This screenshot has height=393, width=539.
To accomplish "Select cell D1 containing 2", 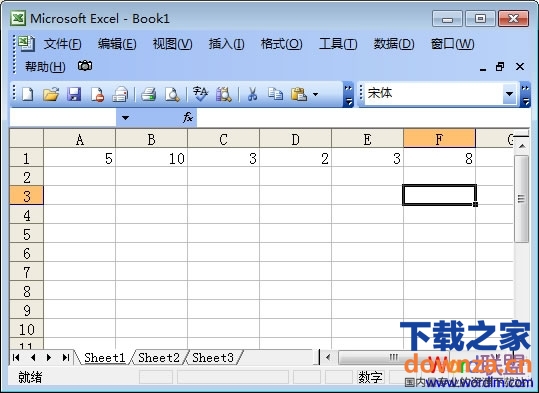I will coord(295,158).
